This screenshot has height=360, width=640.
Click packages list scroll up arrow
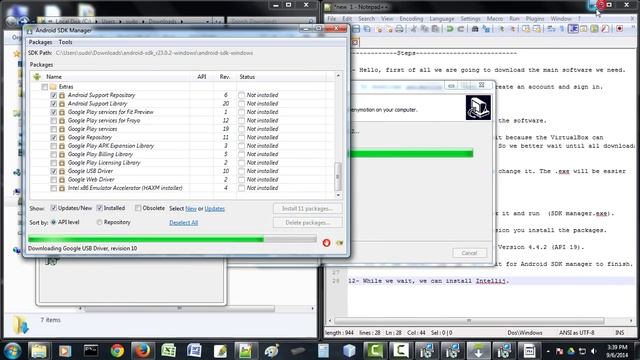[338, 76]
